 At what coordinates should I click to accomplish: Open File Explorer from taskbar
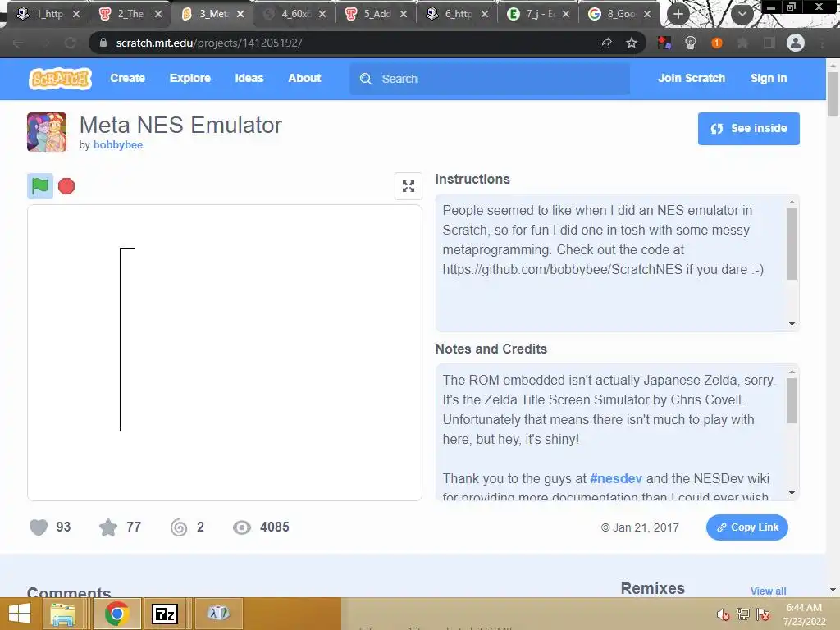point(62,614)
